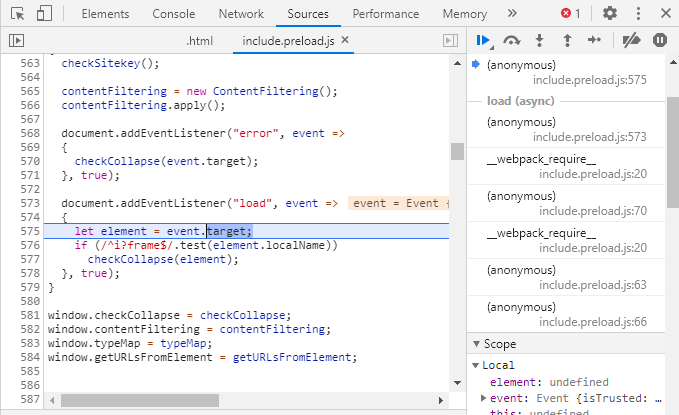Click the element: undefined scope entry
Image resolution: width=679 pixels, height=415 pixels.
(x=549, y=382)
